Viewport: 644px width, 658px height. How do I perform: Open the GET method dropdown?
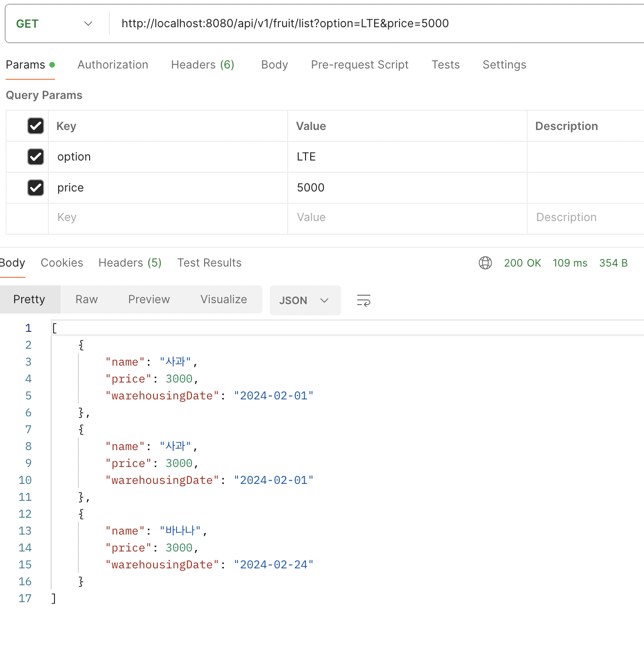pyautogui.click(x=54, y=24)
